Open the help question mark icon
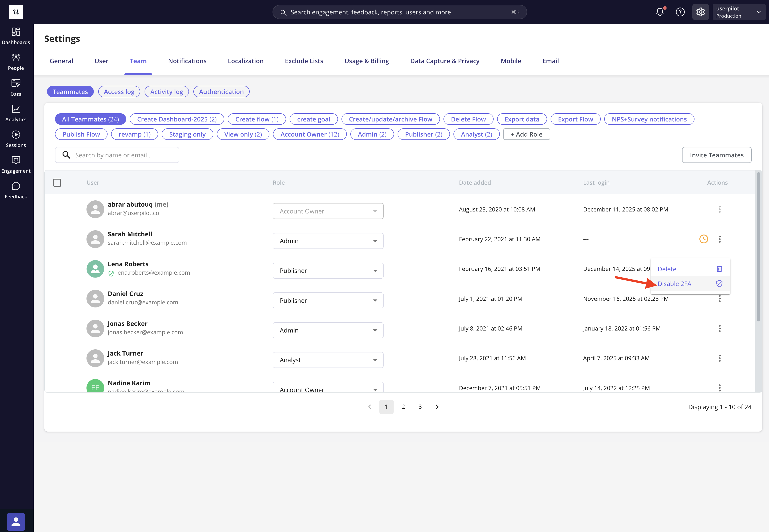769x532 pixels. coord(680,12)
